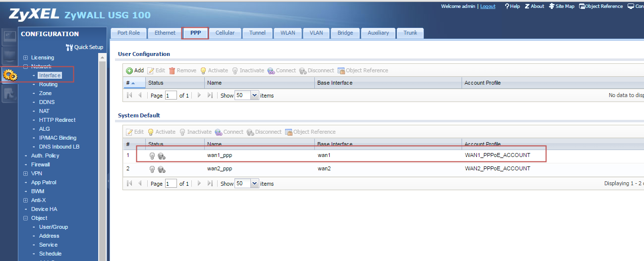Select Routing in Network menu
Image resolution: width=644 pixels, height=261 pixels.
pos(48,85)
